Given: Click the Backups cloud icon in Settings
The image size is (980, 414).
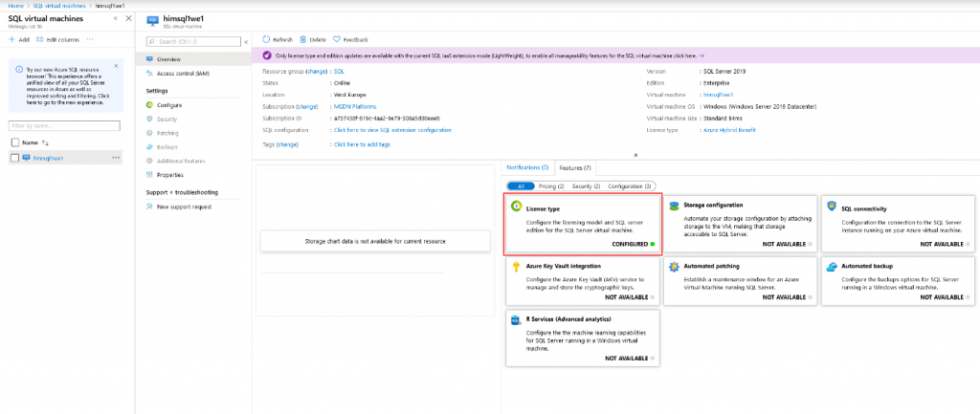Looking at the screenshot, I should pos(149,146).
